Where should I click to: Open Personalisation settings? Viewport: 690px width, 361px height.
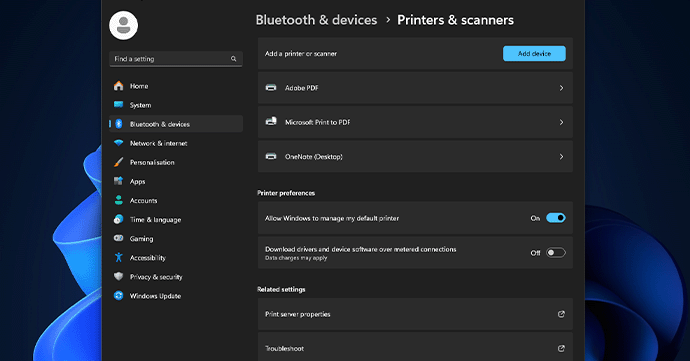point(176,162)
